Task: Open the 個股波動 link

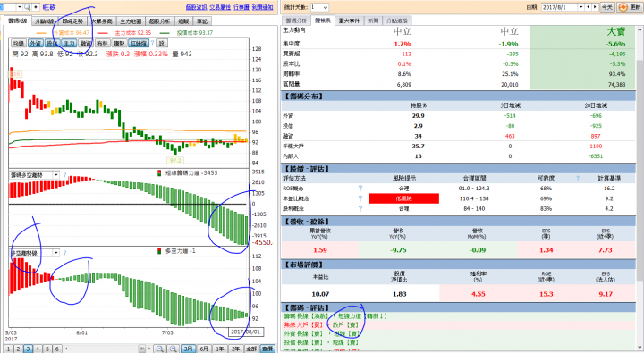Action: [x=196, y=7]
